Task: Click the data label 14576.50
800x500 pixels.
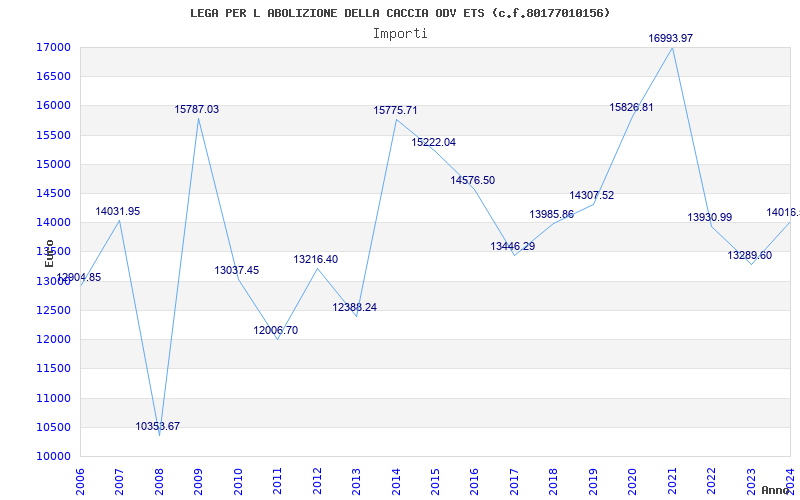Action: pyautogui.click(x=472, y=181)
